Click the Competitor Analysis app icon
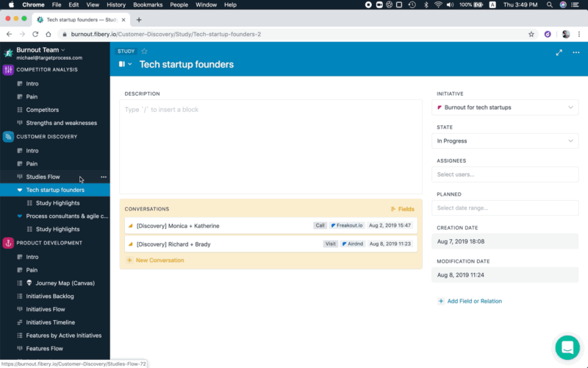 [8, 70]
